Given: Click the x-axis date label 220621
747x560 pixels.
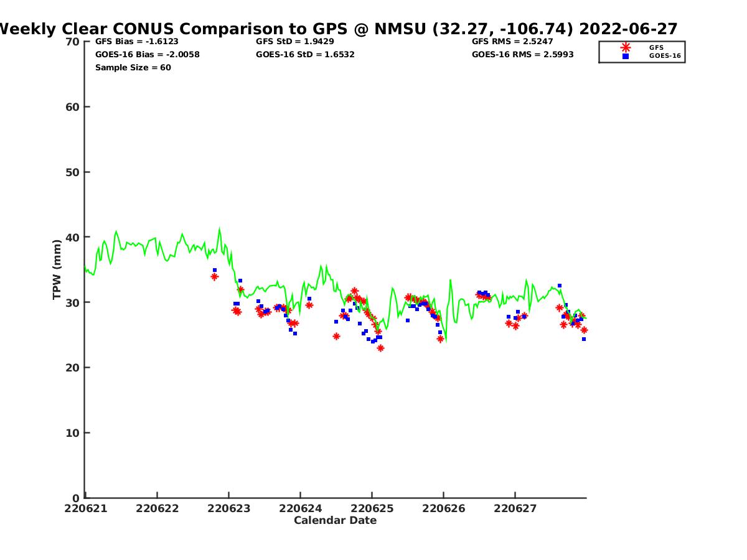Looking at the screenshot, I should coord(86,509).
